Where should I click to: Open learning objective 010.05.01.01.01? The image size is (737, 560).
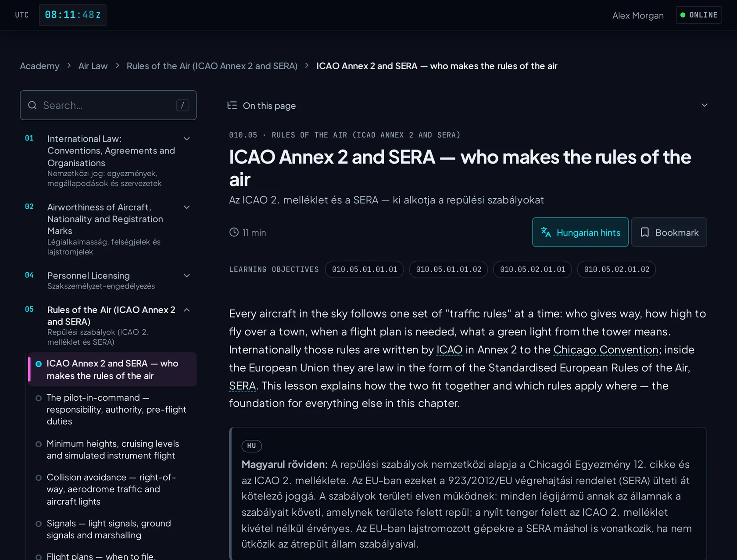[365, 269]
